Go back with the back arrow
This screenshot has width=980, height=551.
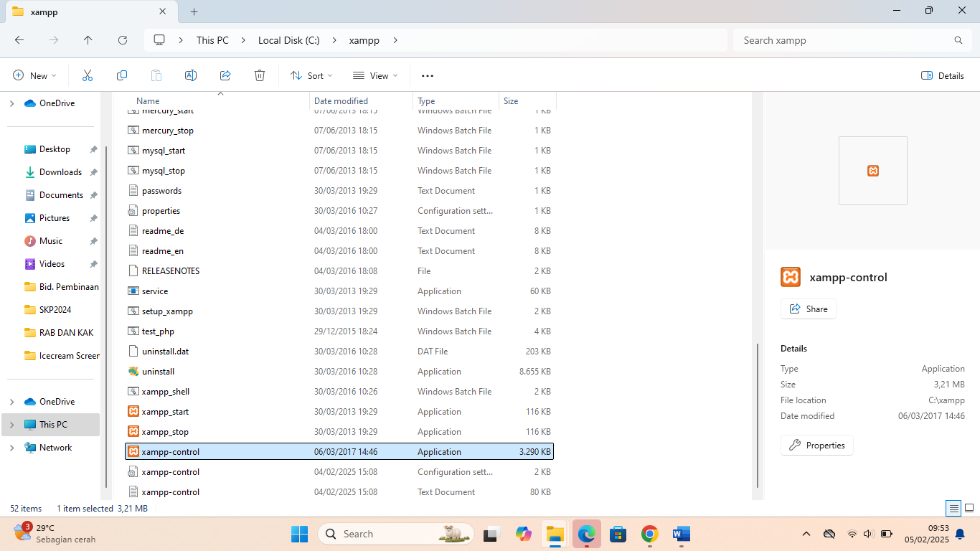click(x=19, y=40)
